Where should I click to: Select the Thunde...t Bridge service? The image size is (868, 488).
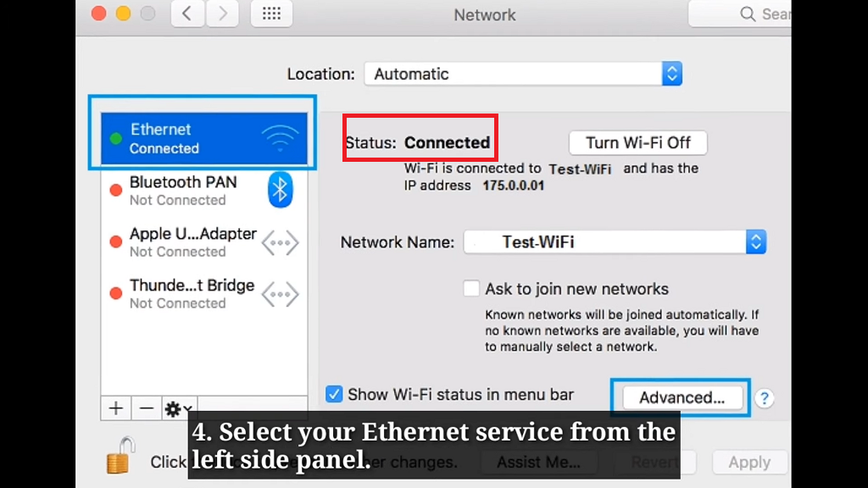(x=204, y=293)
